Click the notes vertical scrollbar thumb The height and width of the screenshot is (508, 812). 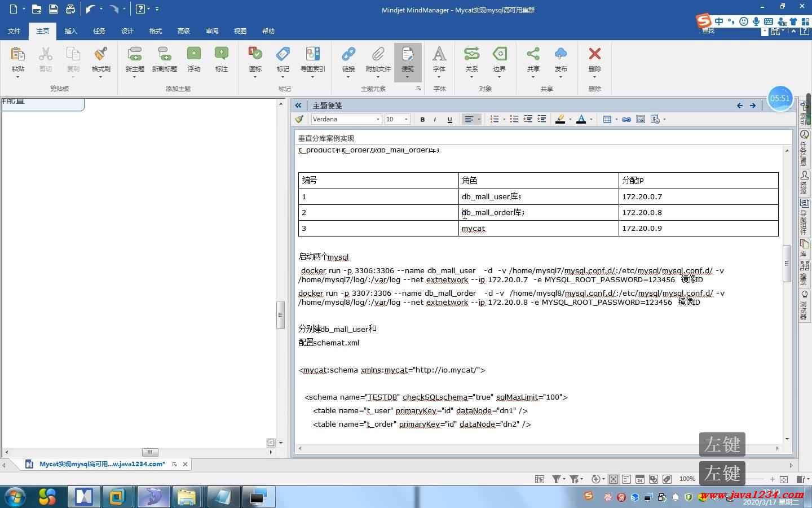787,263
